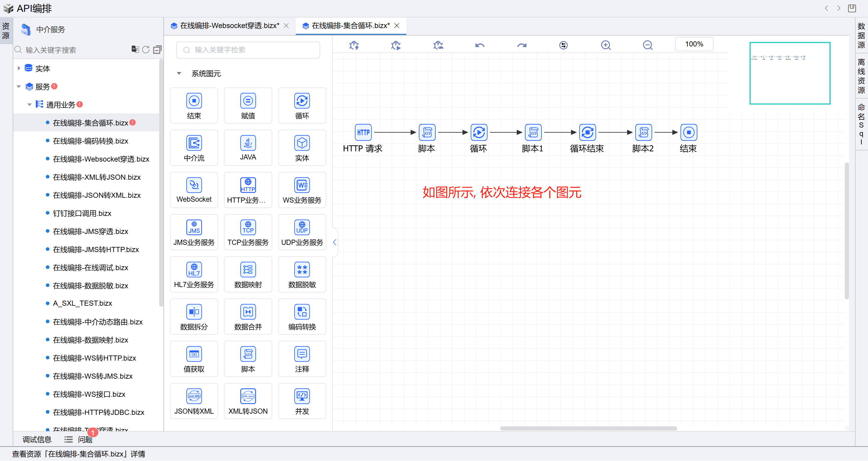Screen dimensions: 868x461
Task: Select the JAVA element in palette
Action: coord(248,148)
